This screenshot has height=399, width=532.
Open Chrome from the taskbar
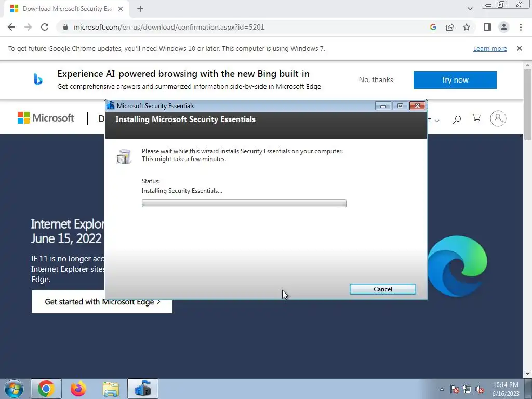click(x=46, y=389)
